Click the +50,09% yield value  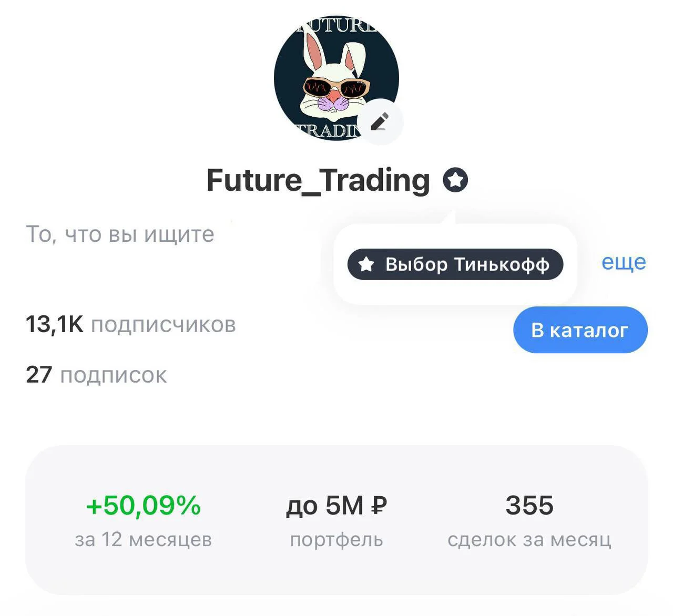[x=144, y=505]
